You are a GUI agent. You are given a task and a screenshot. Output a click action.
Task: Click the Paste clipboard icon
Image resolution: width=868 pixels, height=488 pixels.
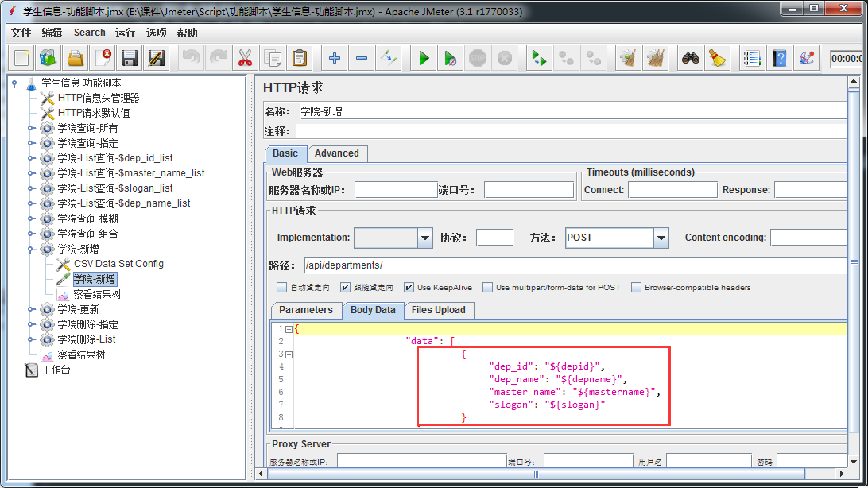pos(300,58)
